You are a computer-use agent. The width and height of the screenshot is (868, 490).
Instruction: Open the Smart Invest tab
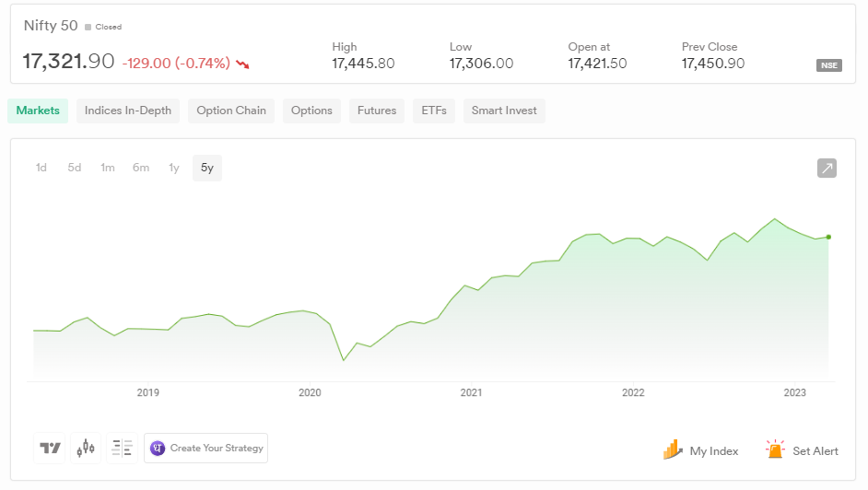tap(504, 111)
